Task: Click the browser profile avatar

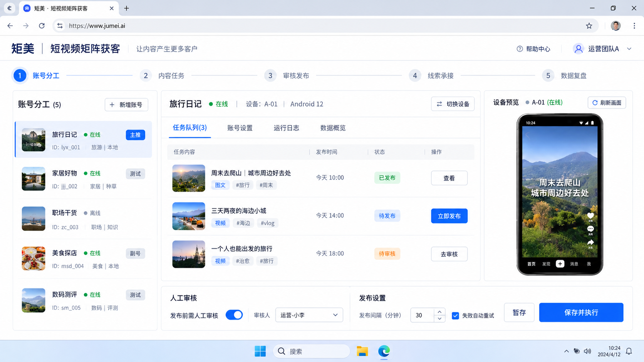Action: tap(615, 26)
